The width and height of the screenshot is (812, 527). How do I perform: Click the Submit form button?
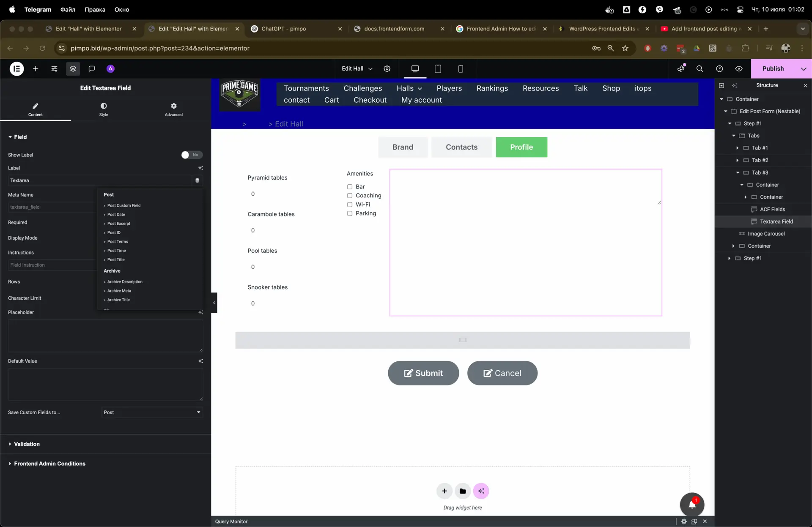423,373
